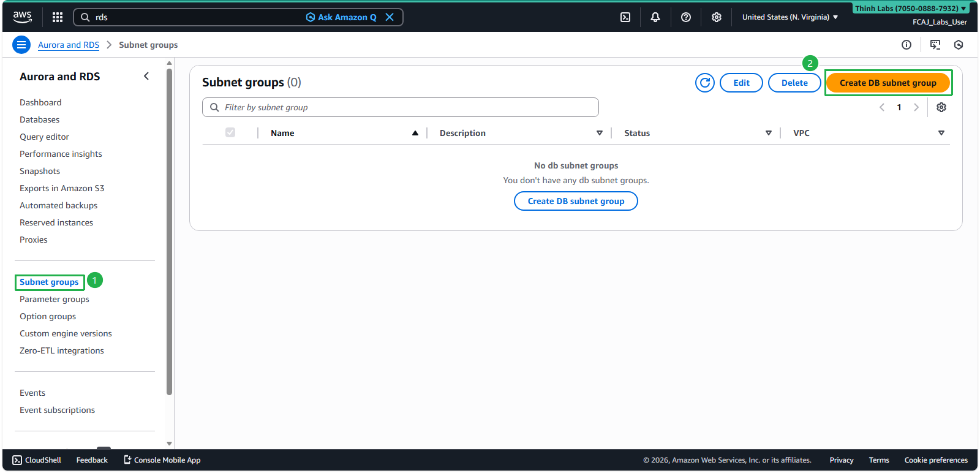Open Parameter groups in the sidebar
Viewport: 980px width, 473px height.
(x=55, y=299)
